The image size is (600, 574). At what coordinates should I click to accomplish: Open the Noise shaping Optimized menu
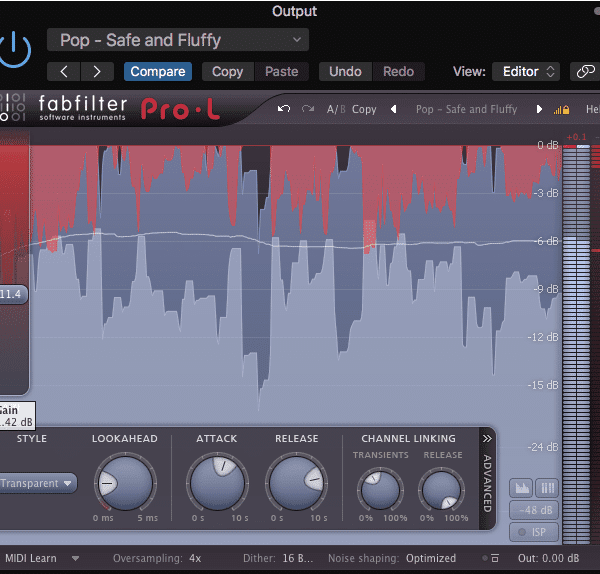[392, 558]
